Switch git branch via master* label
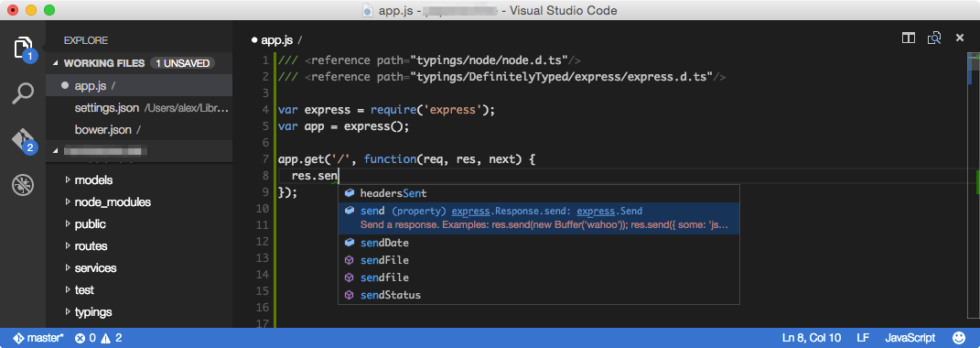 pyautogui.click(x=38, y=339)
